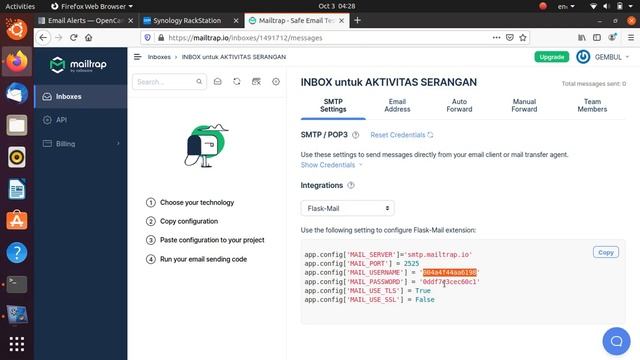The width and height of the screenshot is (640, 360).
Task: Switch to Email Alerts OpenCart tab
Action: click(86, 20)
